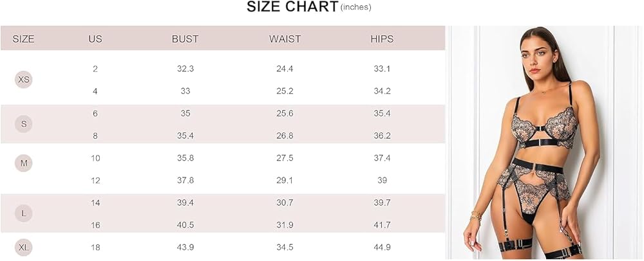The height and width of the screenshot is (261, 644).
Task: Select the M size circle
Action: [24, 163]
